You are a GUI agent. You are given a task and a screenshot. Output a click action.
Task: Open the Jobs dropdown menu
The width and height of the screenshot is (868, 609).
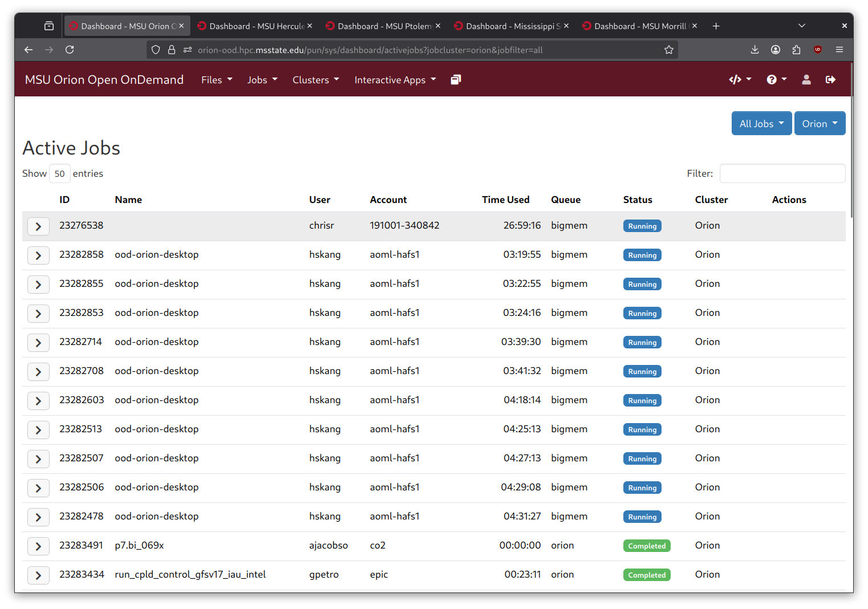262,80
